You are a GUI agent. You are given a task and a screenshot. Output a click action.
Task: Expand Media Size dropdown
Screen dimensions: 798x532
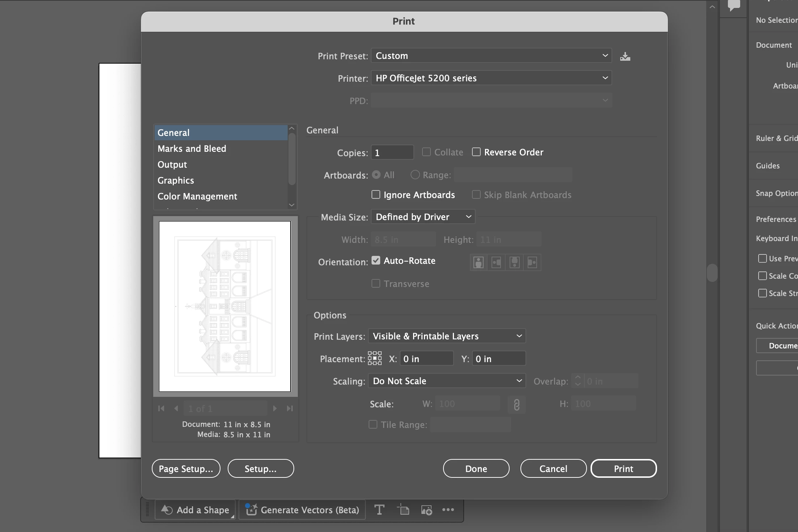pyautogui.click(x=423, y=217)
